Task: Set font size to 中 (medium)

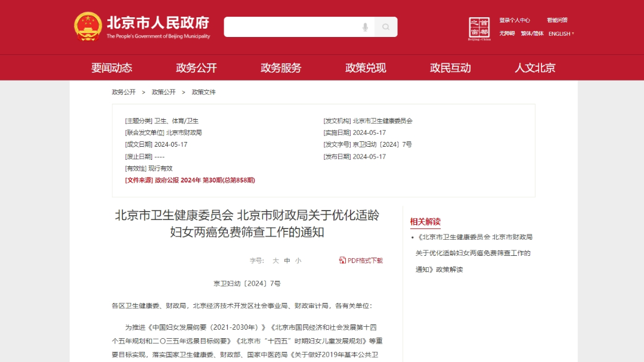Action: pos(287,261)
